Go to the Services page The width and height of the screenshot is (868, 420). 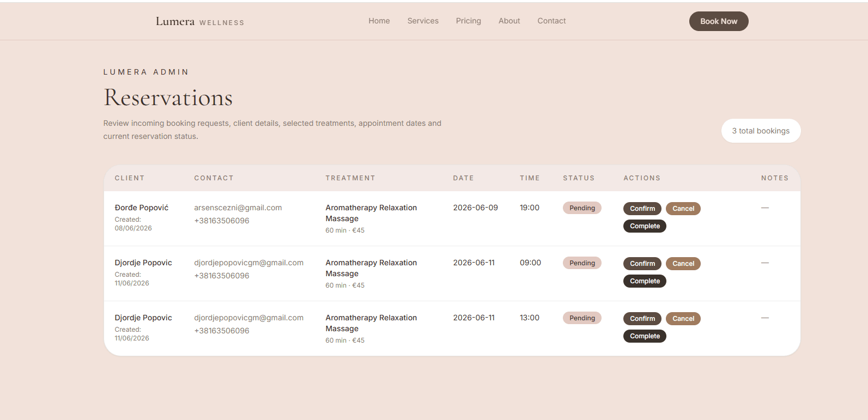pyautogui.click(x=423, y=21)
